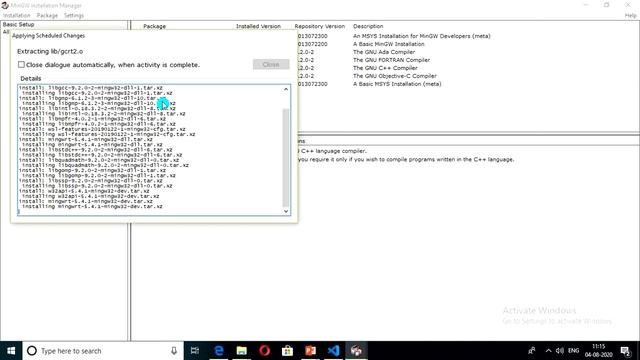Open the Windows Start menu

pyautogui.click(x=11, y=351)
